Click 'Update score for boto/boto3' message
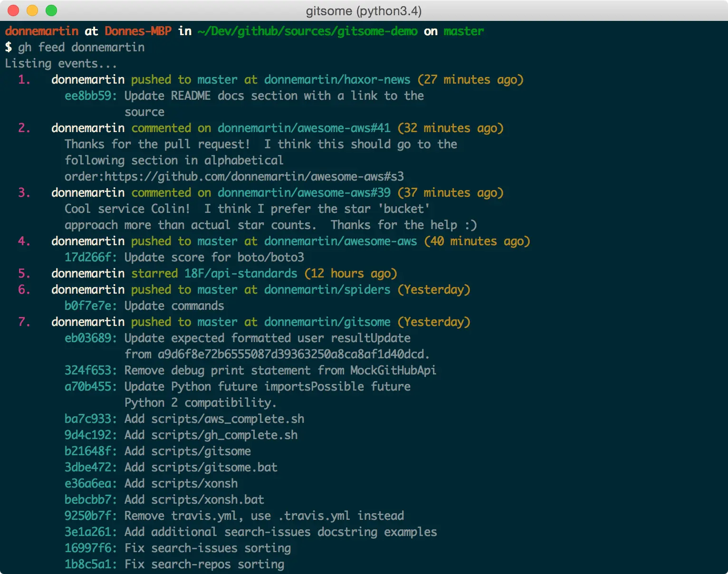The image size is (728, 574). [x=214, y=257]
